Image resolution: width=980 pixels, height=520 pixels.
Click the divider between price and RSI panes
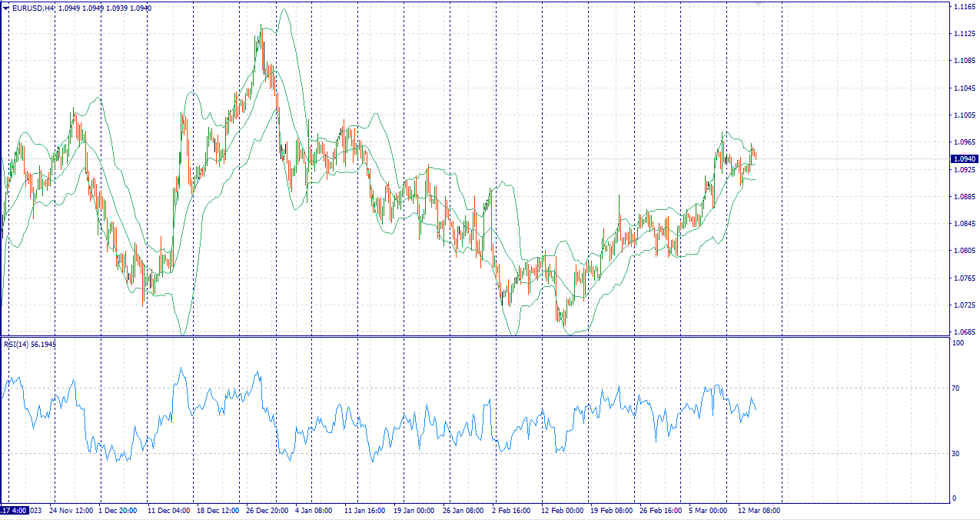point(477,336)
